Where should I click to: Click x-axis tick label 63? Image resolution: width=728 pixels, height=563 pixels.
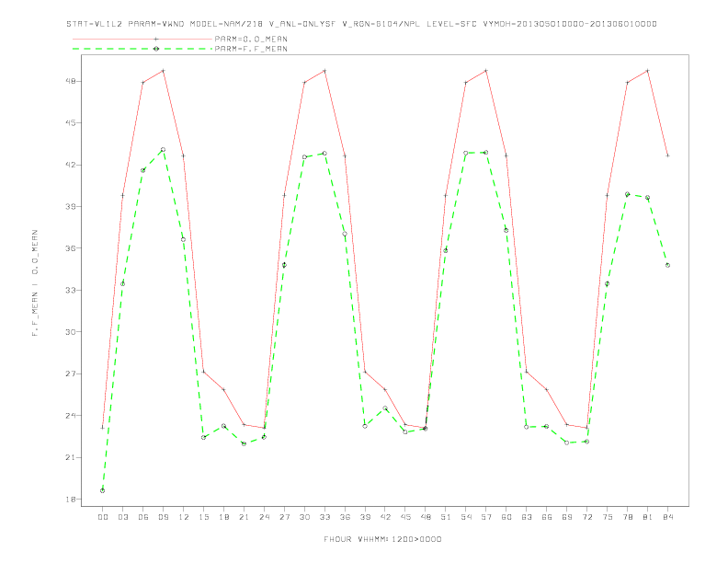527,517
